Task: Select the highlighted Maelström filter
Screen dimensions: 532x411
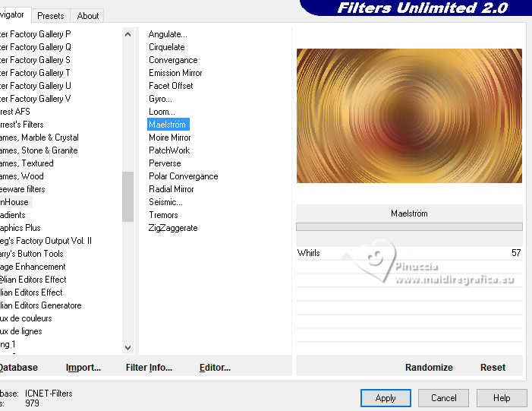Action: [168, 125]
